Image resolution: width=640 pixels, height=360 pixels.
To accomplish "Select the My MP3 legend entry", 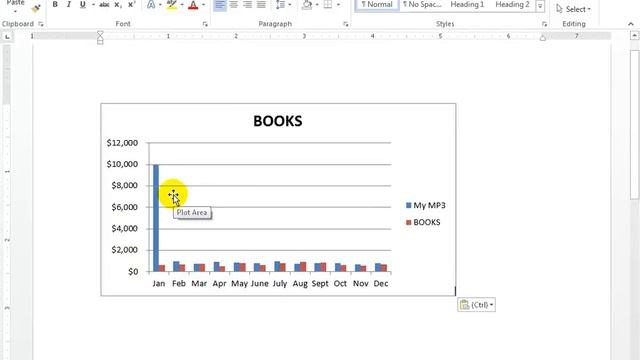I will (x=426, y=205).
